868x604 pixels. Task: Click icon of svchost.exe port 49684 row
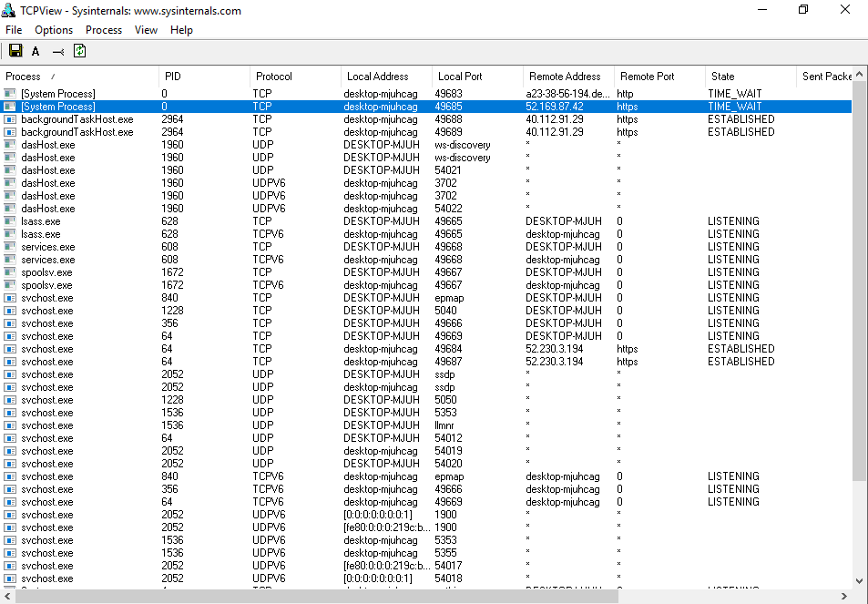pos(10,349)
